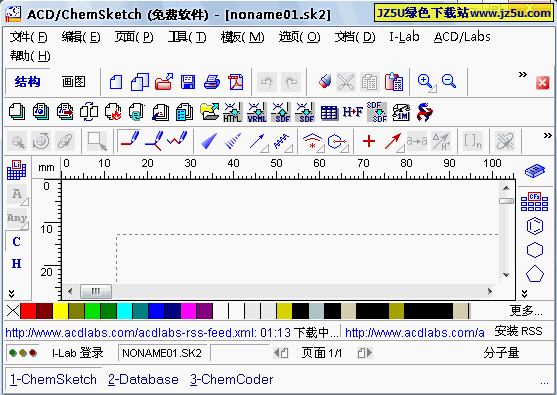Expand the right templates panel chevron
Screen dimensions: 557x395
pos(525,293)
